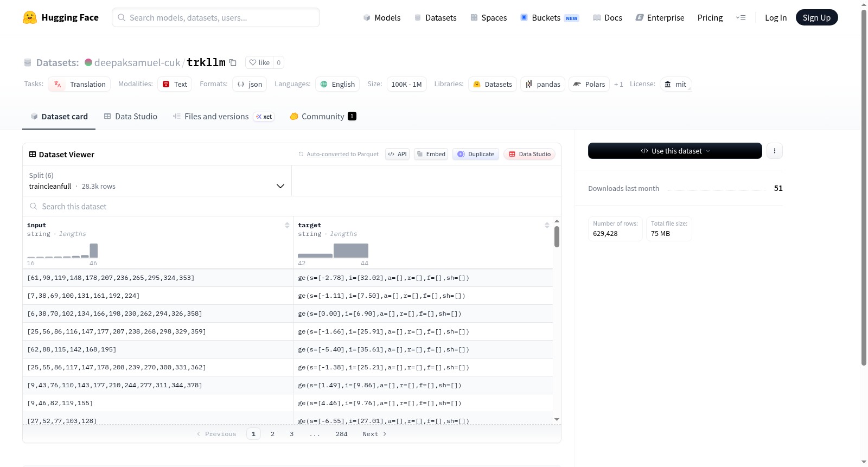Click the Translation task tag
The width and height of the screenshot is (868, 467).
tap(79, 84)
